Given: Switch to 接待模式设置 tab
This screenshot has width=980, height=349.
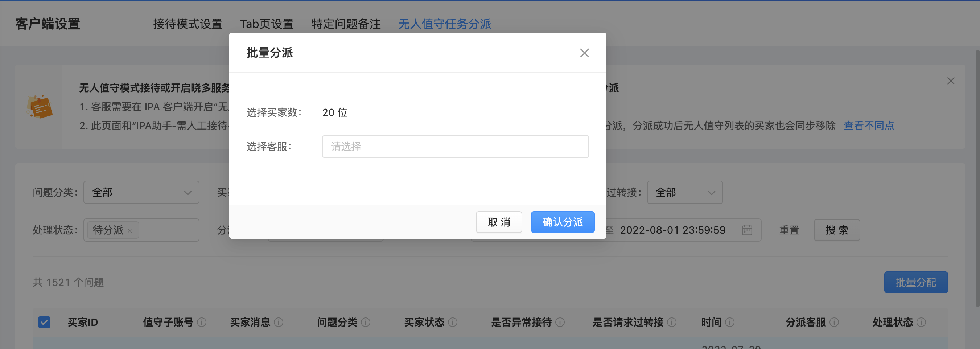Looking at the screenshot, I should tap(188, 24).
